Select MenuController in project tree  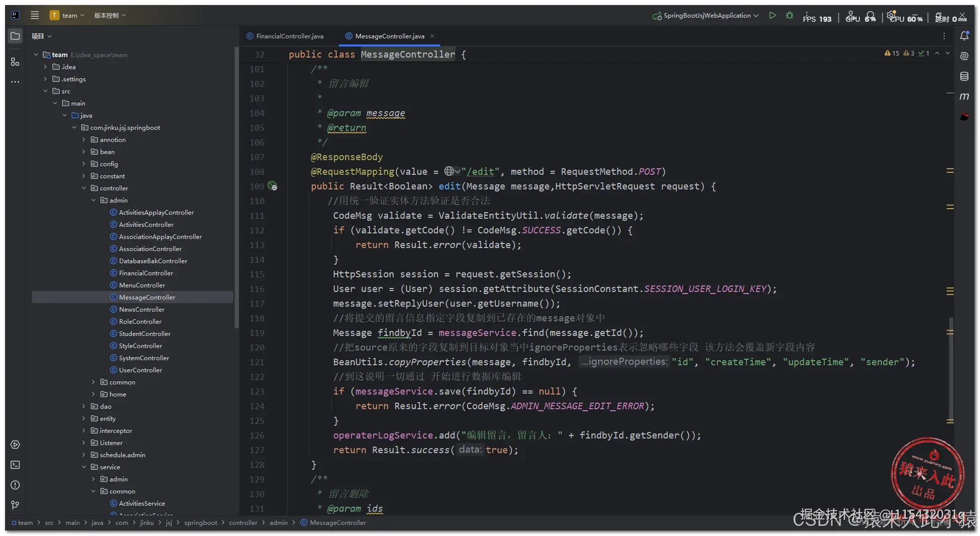pos(142,285)
